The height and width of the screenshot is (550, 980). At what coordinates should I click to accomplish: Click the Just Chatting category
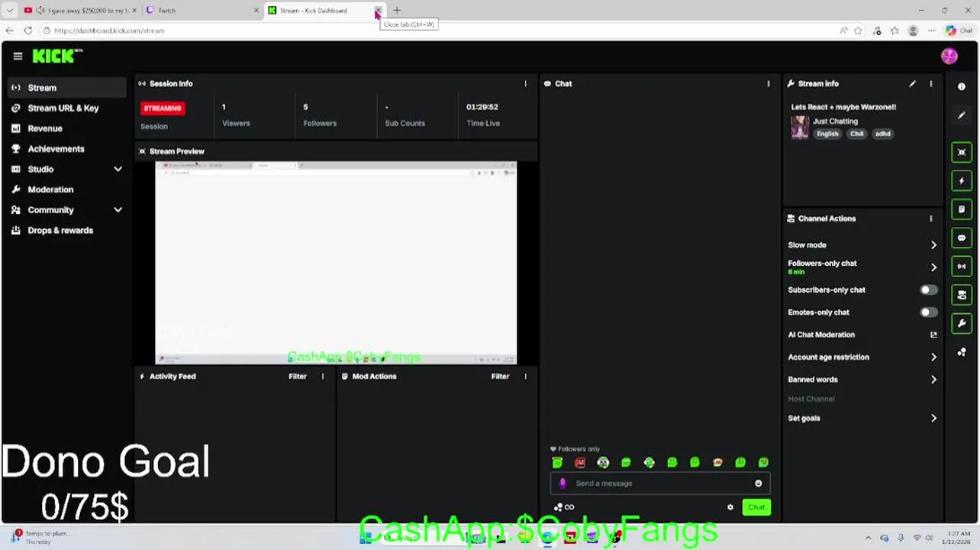point(835,121)
